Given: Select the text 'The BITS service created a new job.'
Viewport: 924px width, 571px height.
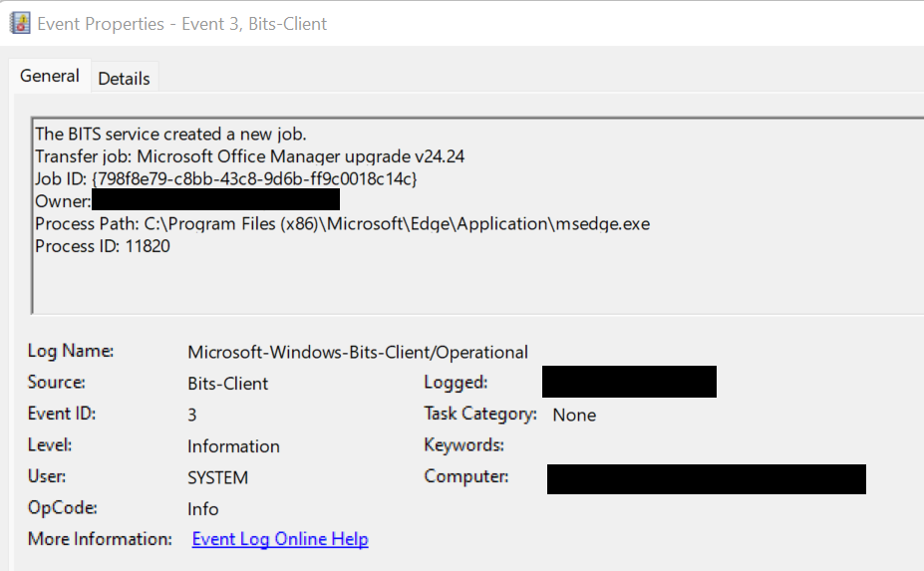Looking at the screenshot, I should tap(170, 135).
